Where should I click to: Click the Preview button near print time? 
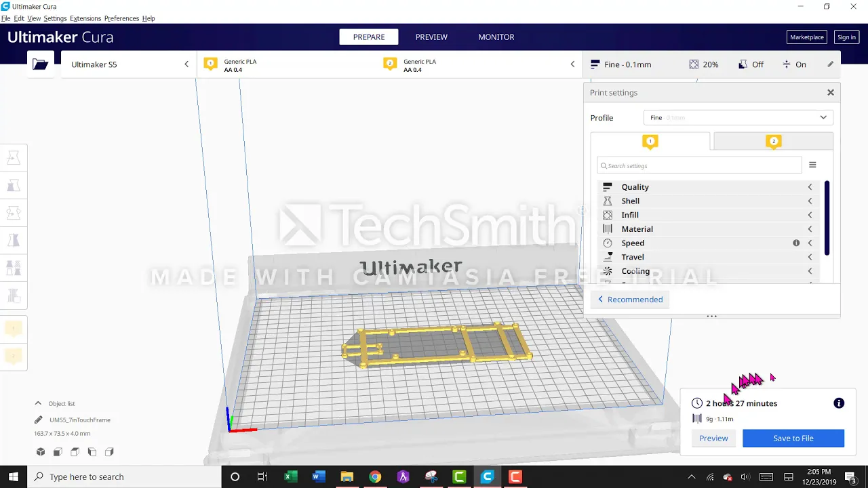coord(713,439)
